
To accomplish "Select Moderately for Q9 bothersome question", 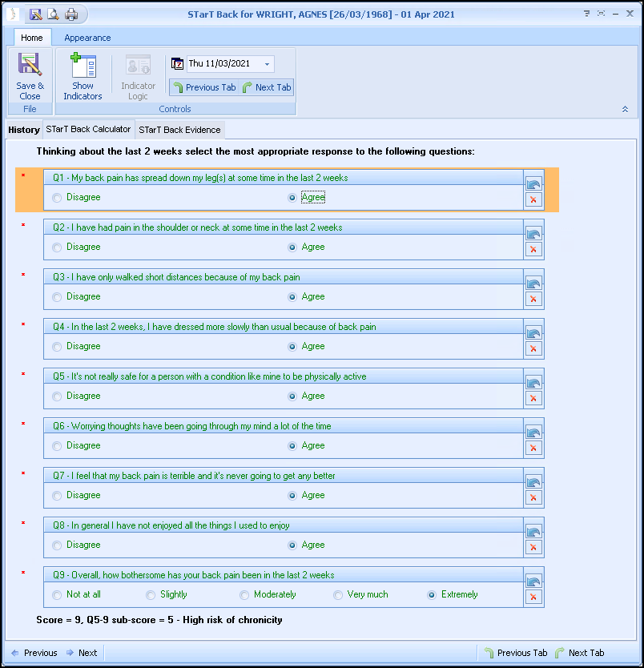I will [x=244, y=594].
